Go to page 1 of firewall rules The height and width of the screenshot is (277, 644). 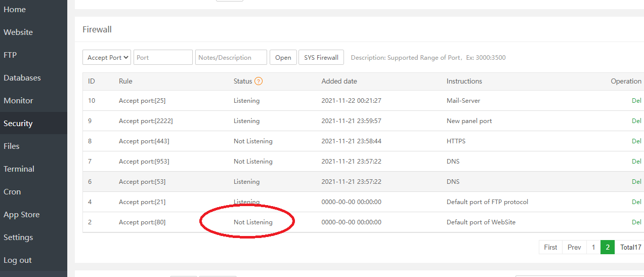click(593, 247)
